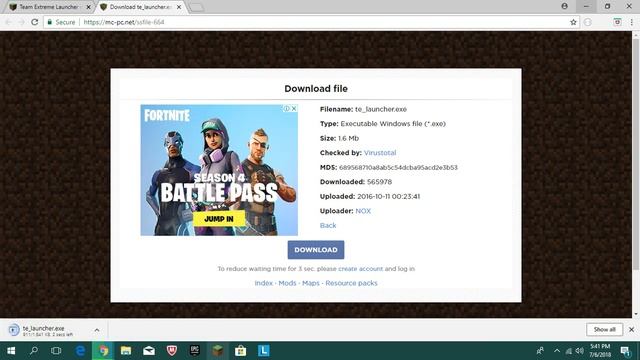Screen dimensions: 640x360
Task: Open the Maps link
Action: 311,283
